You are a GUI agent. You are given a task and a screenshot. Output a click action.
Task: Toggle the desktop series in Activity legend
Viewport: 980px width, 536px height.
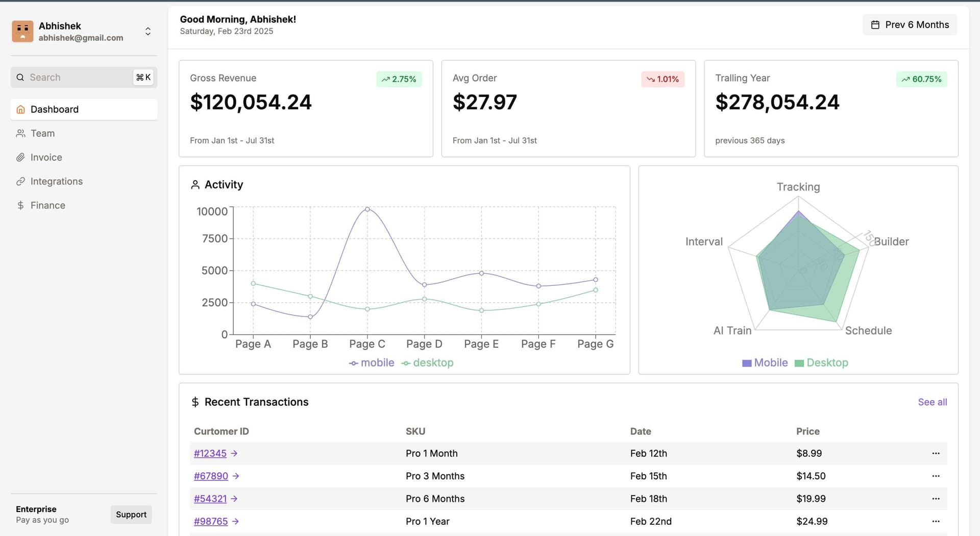428,363
